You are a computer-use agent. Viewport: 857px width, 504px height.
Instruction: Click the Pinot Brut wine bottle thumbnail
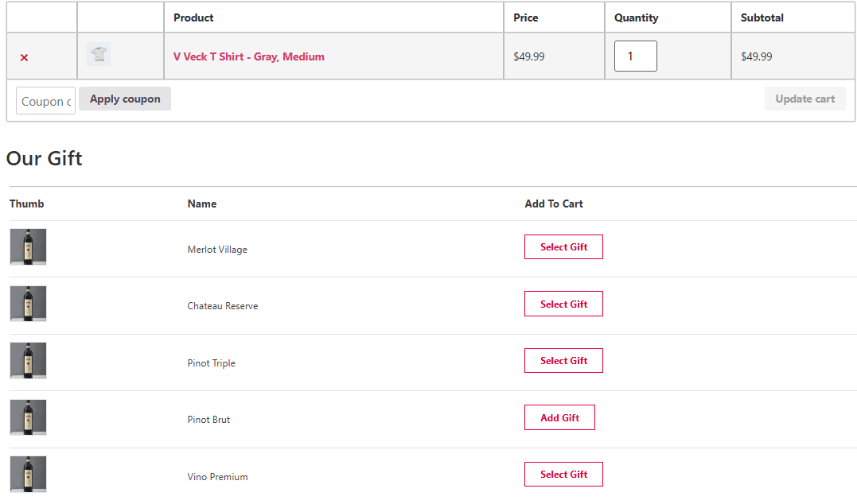click(x=28, y=417)
